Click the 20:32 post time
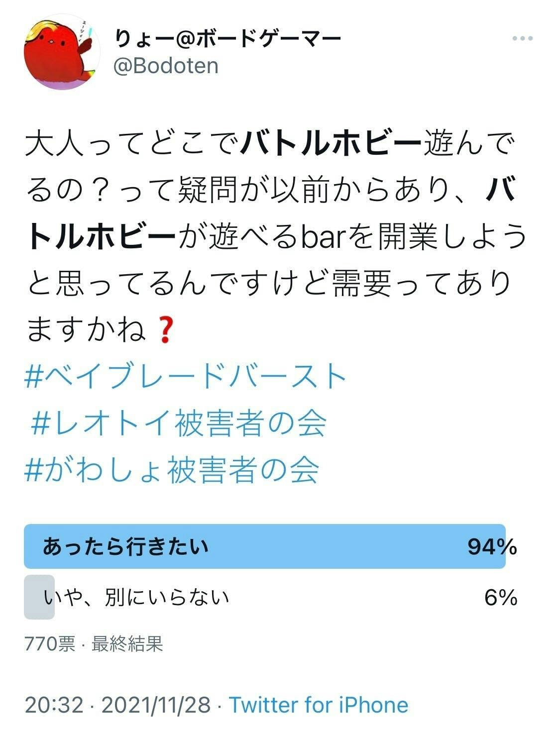Screen dimensions: 560x736 pos(54,705)
